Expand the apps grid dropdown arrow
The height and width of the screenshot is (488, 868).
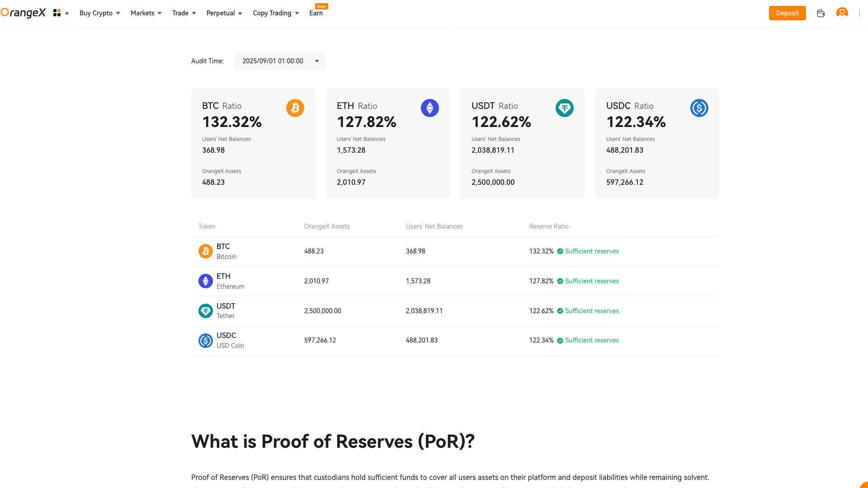click(67, 14)
